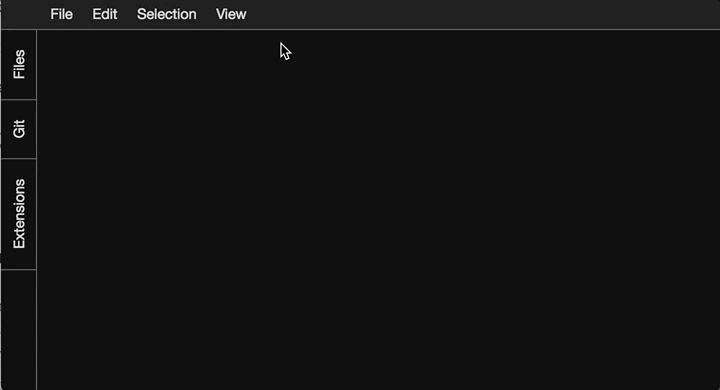The height and width of the screenshot is (390, 720).
Task: Toggle the Files side panel
Action: click(19, 65)
